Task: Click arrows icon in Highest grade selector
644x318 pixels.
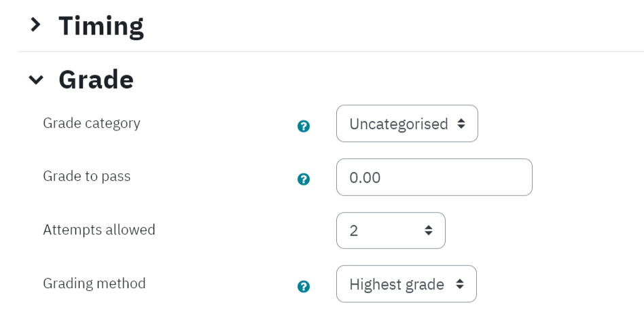Action: [x=460, y=284]
